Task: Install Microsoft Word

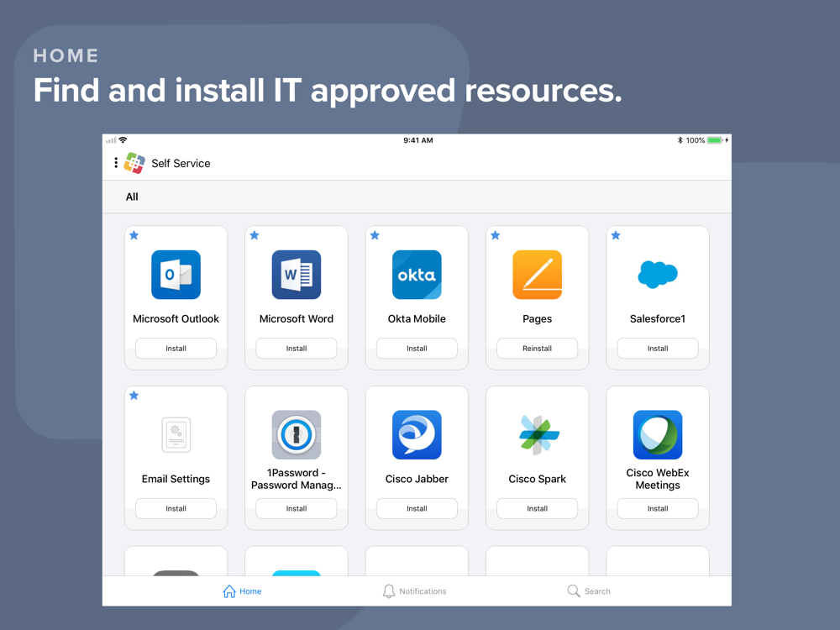Action: [x=297, y=349]
